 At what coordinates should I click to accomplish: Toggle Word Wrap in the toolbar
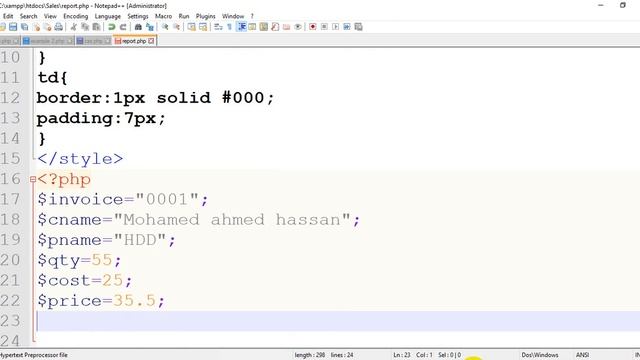[x=218, y=27]
